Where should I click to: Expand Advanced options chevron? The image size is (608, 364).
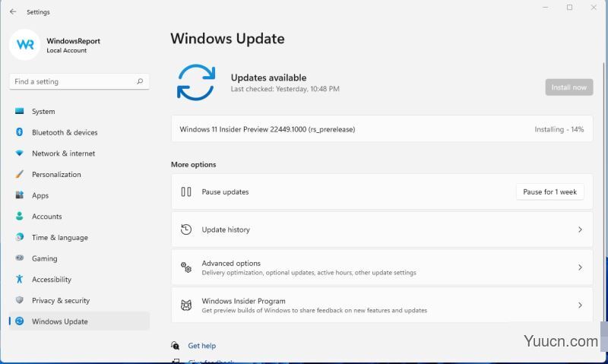click(580, 267)
